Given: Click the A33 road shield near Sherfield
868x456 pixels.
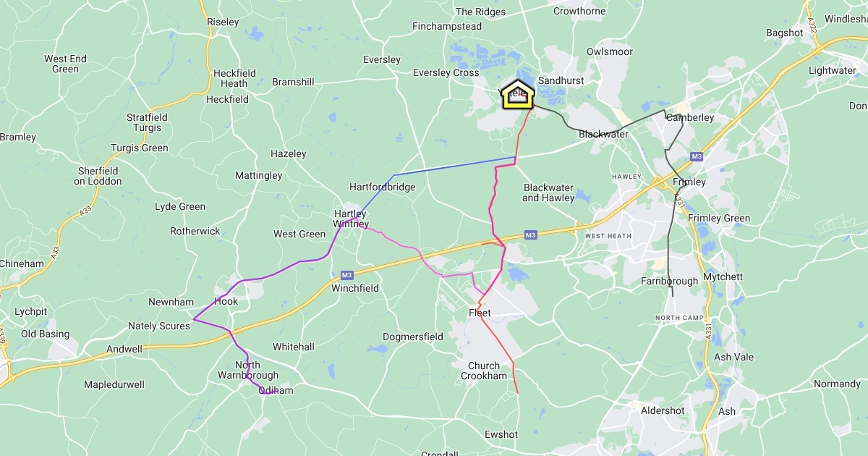Looking at the screenshot, I should pos(86,211).
